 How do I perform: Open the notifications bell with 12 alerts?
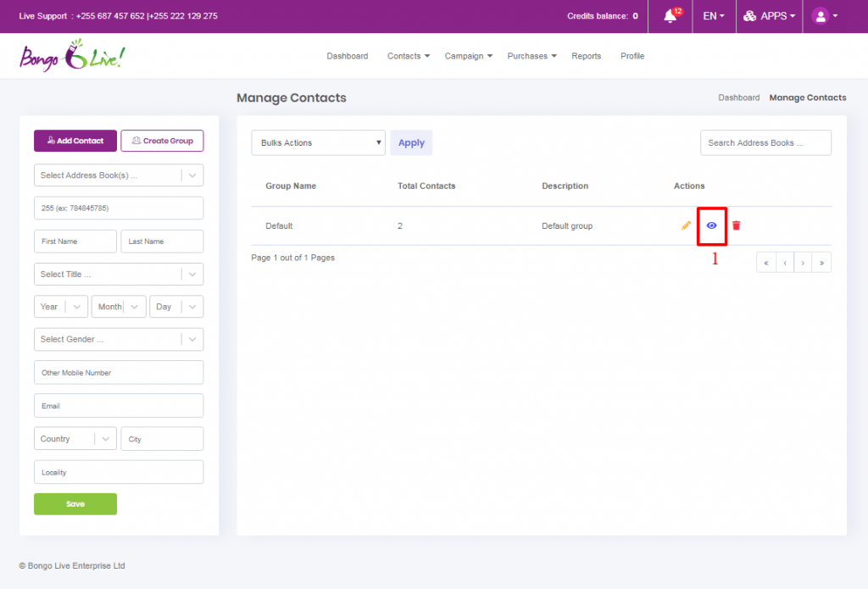(x=669, y=16)
